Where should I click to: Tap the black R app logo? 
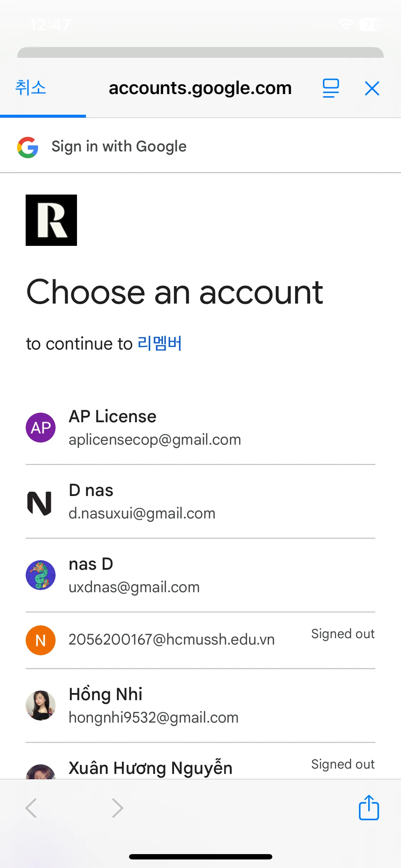click(51, 220)
